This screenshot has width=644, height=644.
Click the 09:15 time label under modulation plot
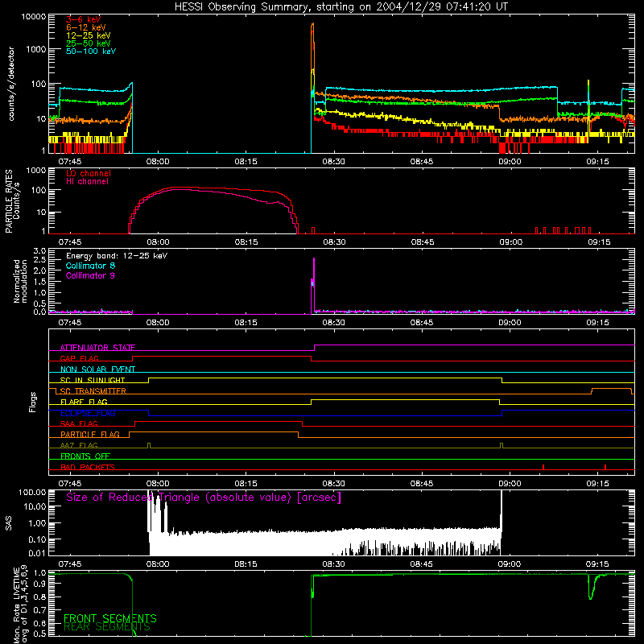click(x=597, y=323)
